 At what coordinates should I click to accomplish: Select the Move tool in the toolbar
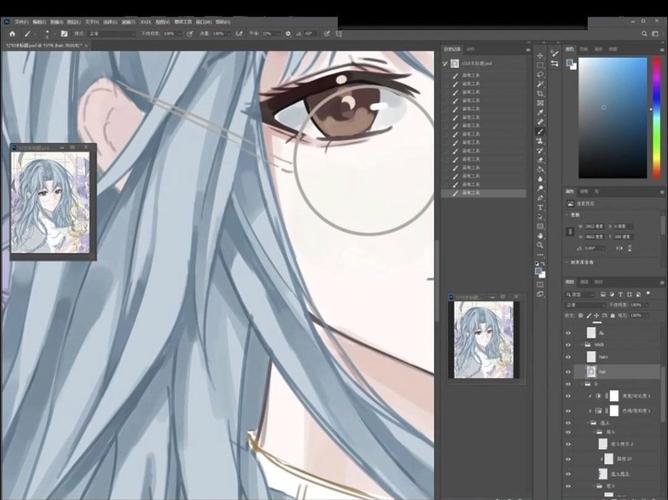click(540, 56)
